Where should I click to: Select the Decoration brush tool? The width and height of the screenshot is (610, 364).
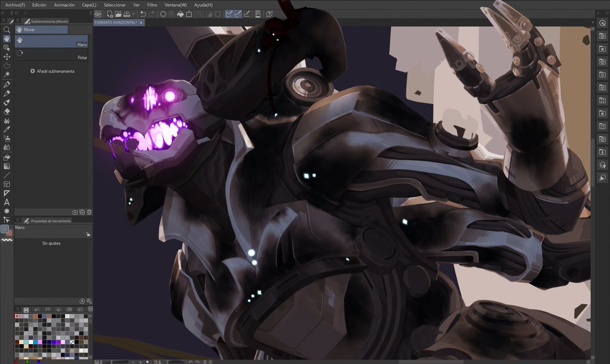click(7, 121)
